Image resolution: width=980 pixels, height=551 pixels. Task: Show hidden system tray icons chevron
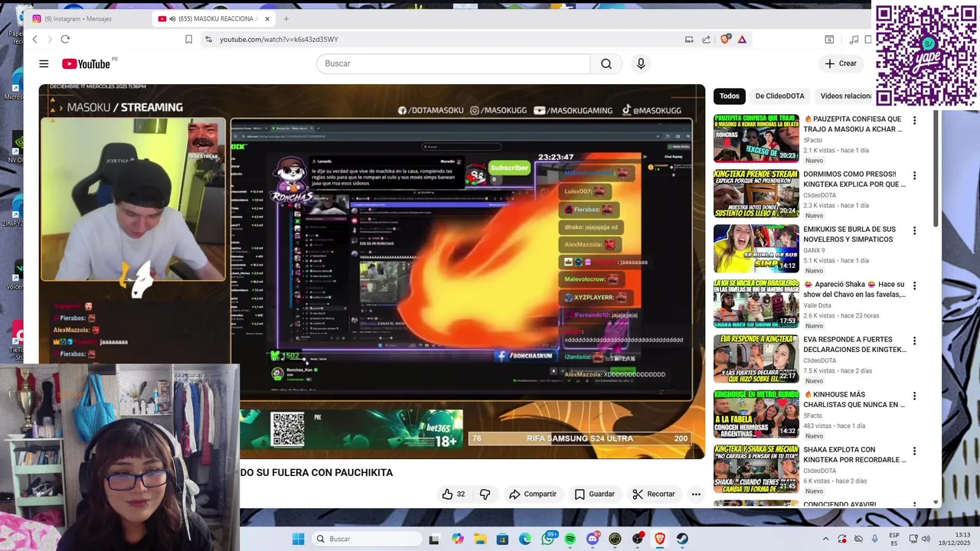[825, 539]
